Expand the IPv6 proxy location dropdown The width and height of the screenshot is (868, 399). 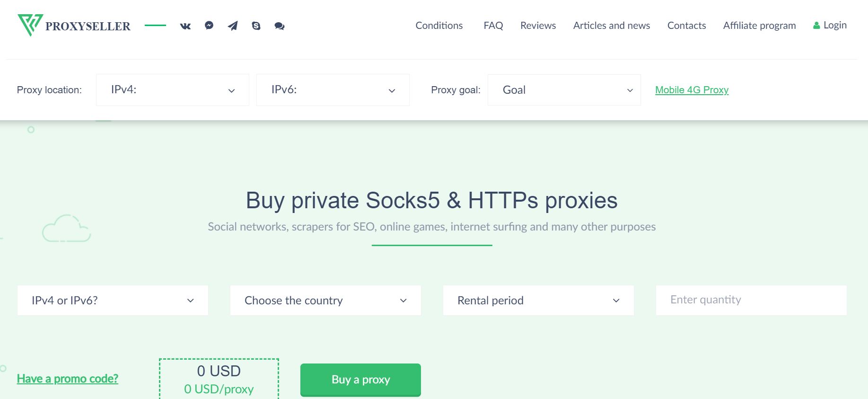click(x=333, y=90)
